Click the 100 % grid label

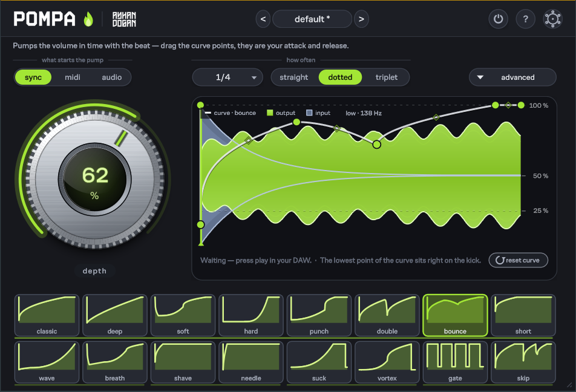point(538,105)
